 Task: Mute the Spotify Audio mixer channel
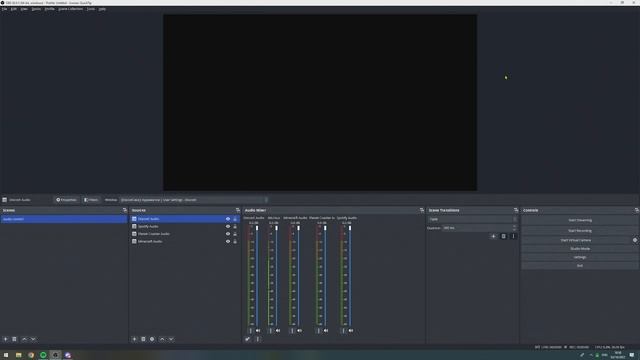click(x=351, y=331)
